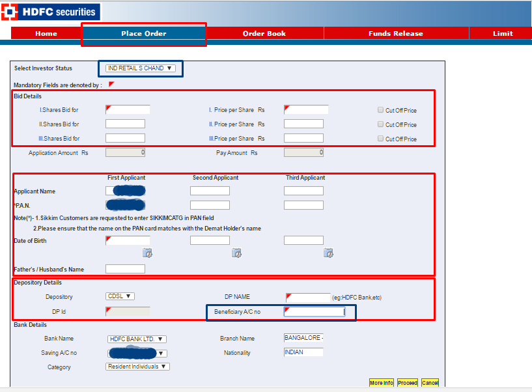Open the Funds Release tab
Screen dimensions: 532x392
pyautogui.click(x=396, y=33)
